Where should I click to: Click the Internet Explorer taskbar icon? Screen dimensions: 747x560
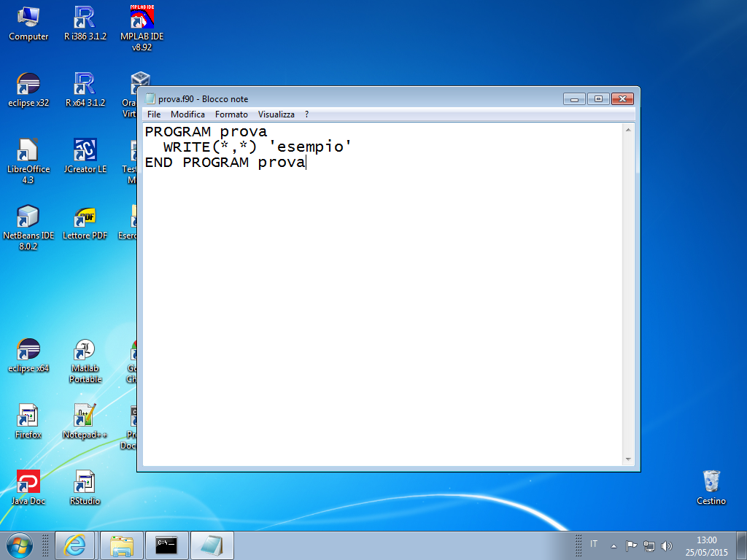click(x=75, y=545)
